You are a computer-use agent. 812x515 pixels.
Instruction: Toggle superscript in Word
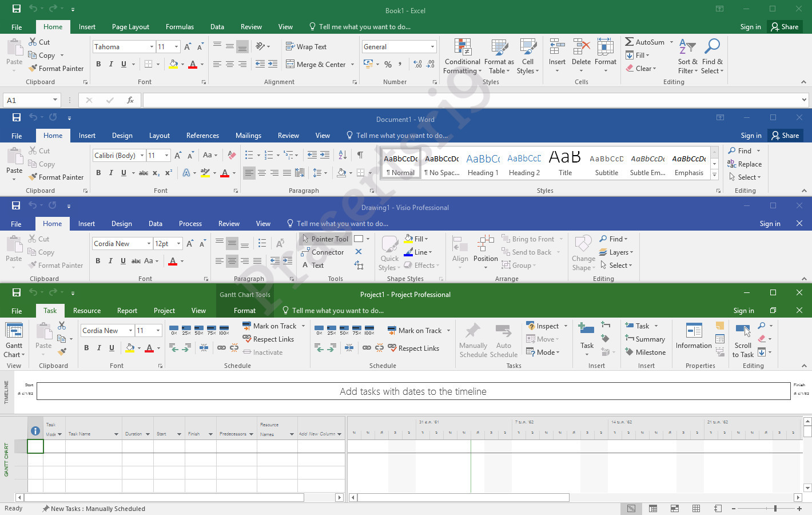point(169,173)
